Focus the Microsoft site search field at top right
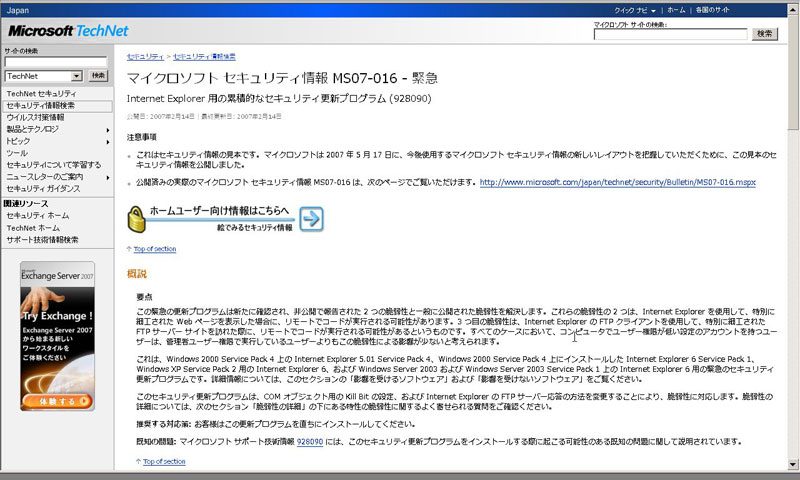This screenshot has width=800, height=480. (x=670, y=34)
